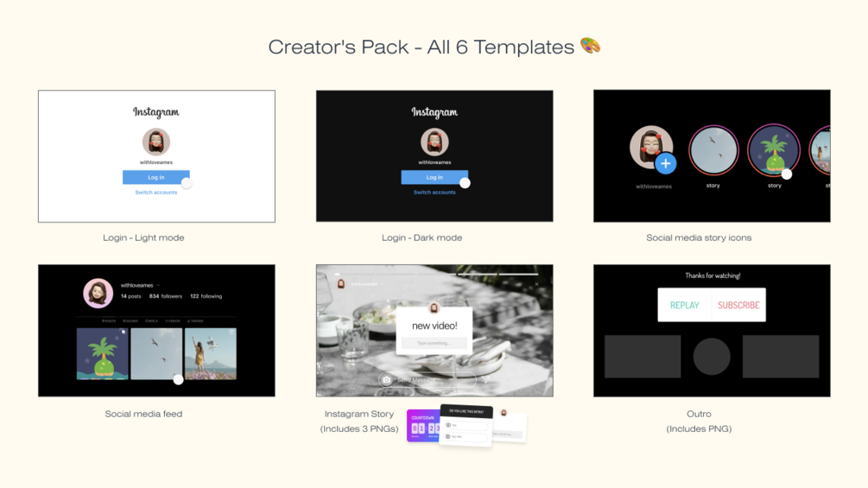Click the avatar in the dark-mode login
Image resolution: width=868 pixels, height=488 pixels.
pyautogui.click(x=434, y=142)
